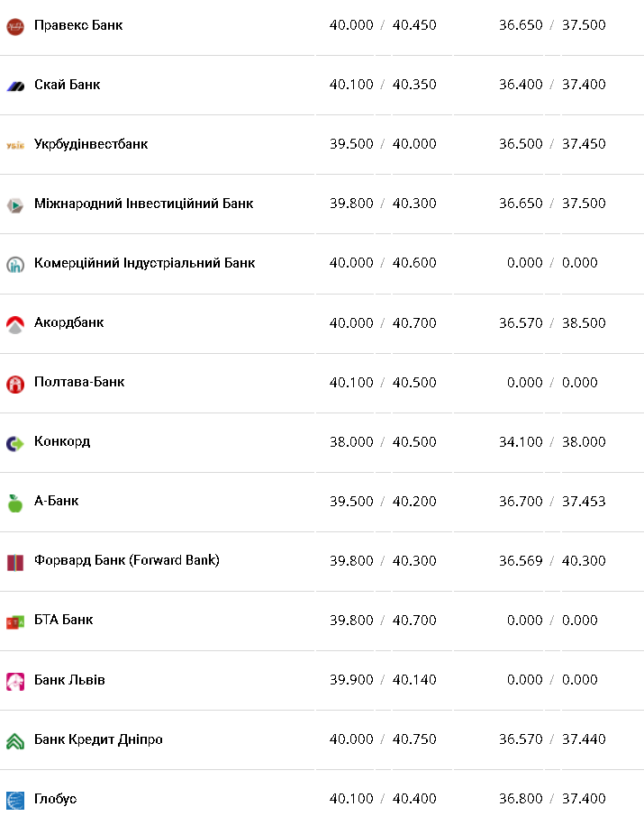Image resolution: width=644 pixels, height=825 pixels.
Task: Click the Акордбанк red logo icon
Action: [x=14, y=324]
